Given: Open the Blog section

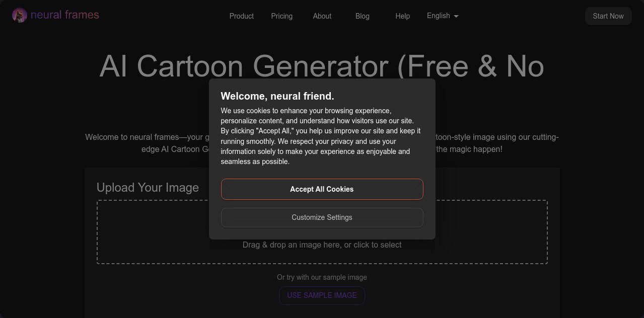Looking at the screenshot, I should (362, 16).
